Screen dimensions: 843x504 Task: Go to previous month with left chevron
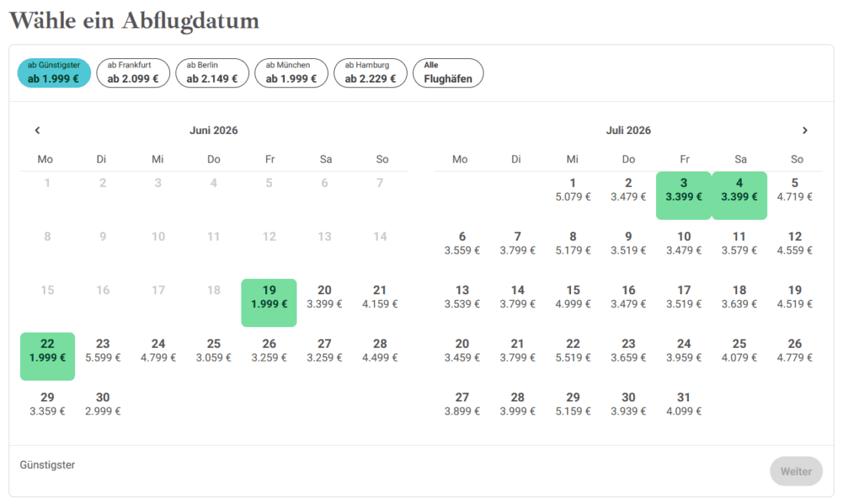pyautogui.click(x=37, y=130)
